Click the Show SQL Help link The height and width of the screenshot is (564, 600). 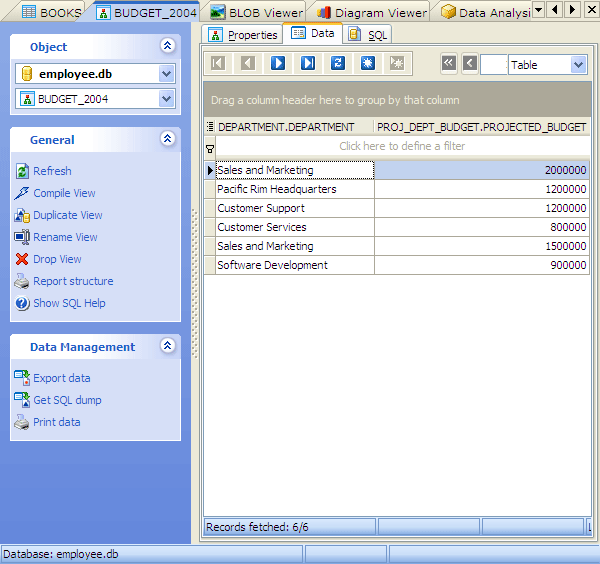coord(69,303)
